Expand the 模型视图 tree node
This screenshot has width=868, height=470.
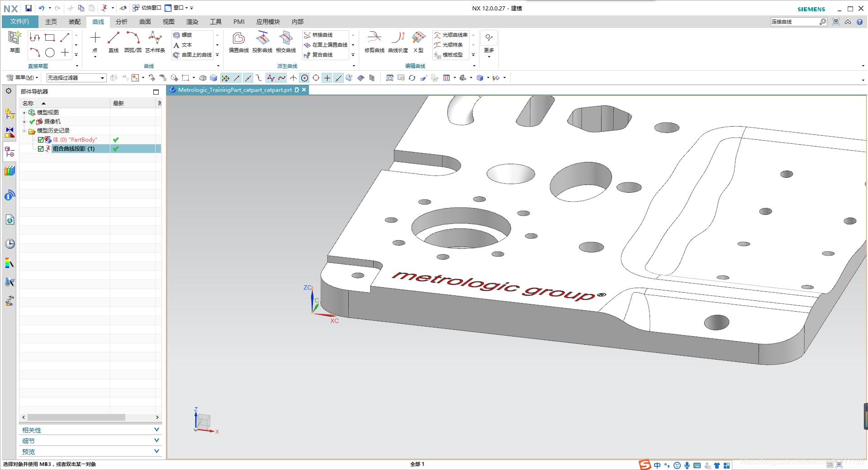(x=24, y=113)
